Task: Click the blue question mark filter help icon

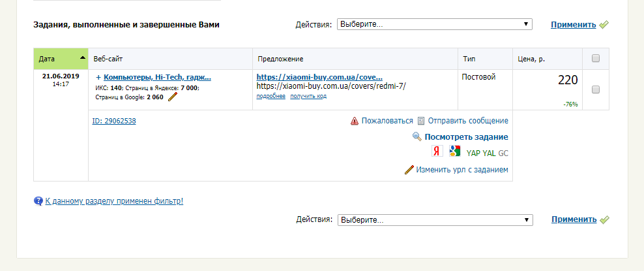Action: coord(38,201)
